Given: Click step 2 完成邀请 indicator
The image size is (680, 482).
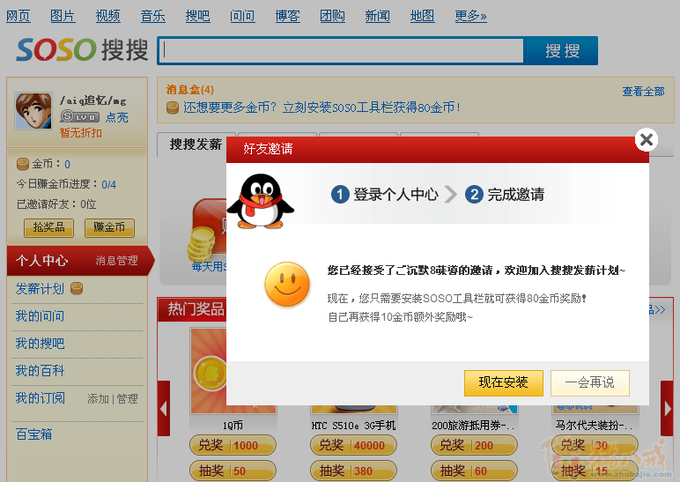Looking at the screenshot, I should tap(505, 194).
